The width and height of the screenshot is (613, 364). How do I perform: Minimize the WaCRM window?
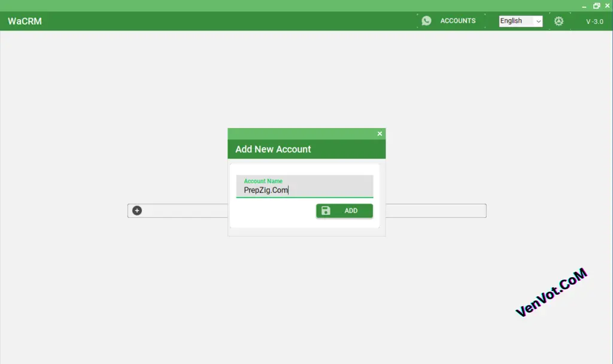coord(584,6)
